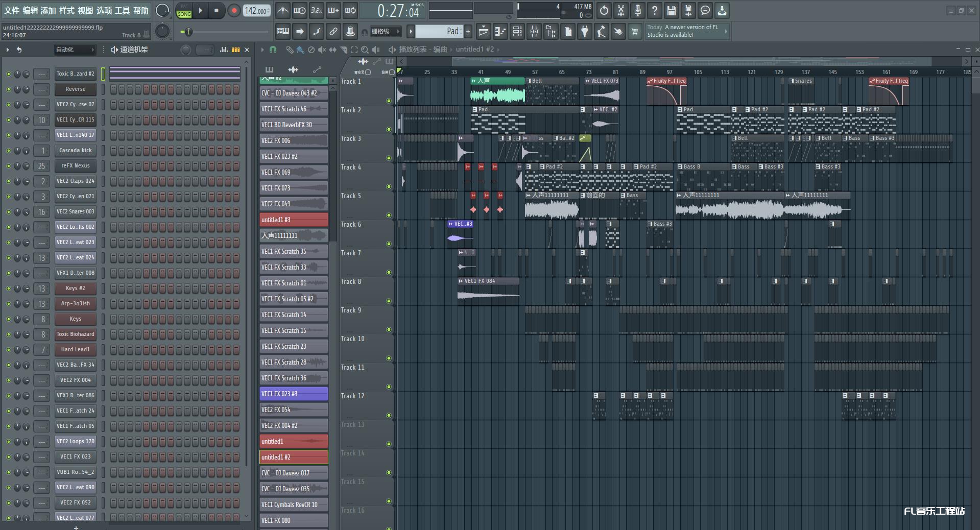This screenshot has width=980, height=530.
Task: Toggle channel select light for Toxic B..zard #2
Action: [x=103, y=74]
